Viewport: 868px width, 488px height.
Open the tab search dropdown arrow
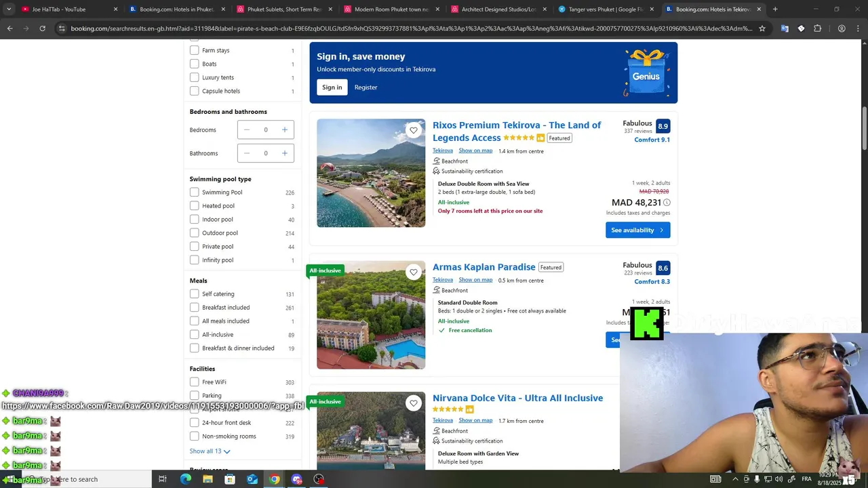[x=9, y=9]
